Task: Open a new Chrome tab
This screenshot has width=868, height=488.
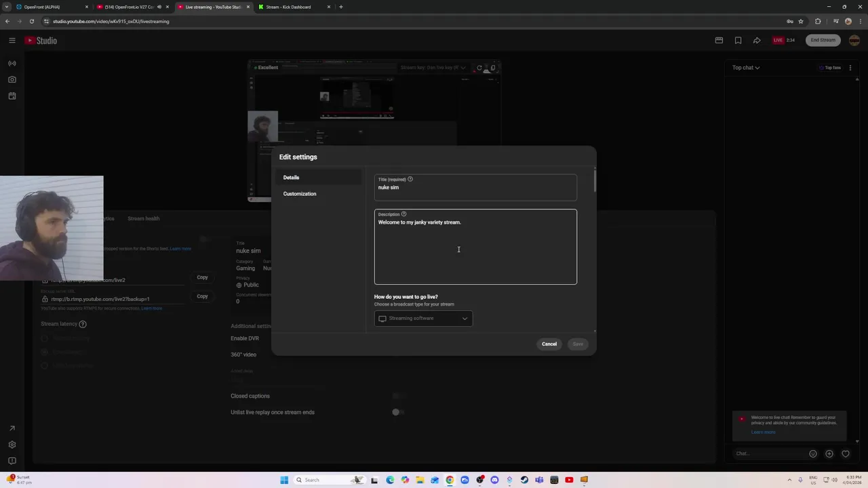Action: pos(341,7)
